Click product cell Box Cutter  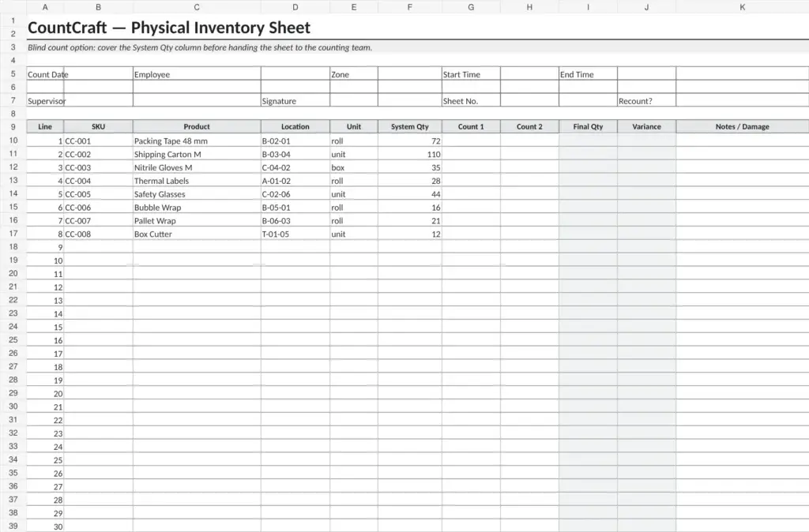pyautogui.click(x=197, y=234)
